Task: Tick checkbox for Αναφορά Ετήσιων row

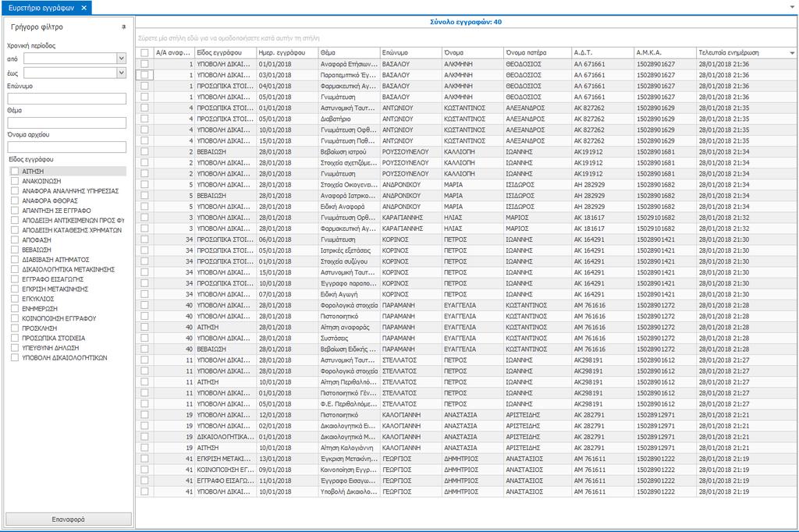Action: 144,64
